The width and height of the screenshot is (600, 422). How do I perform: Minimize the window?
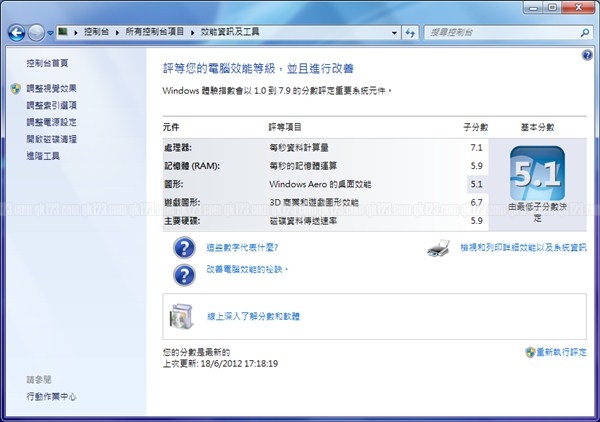(534, 8)
